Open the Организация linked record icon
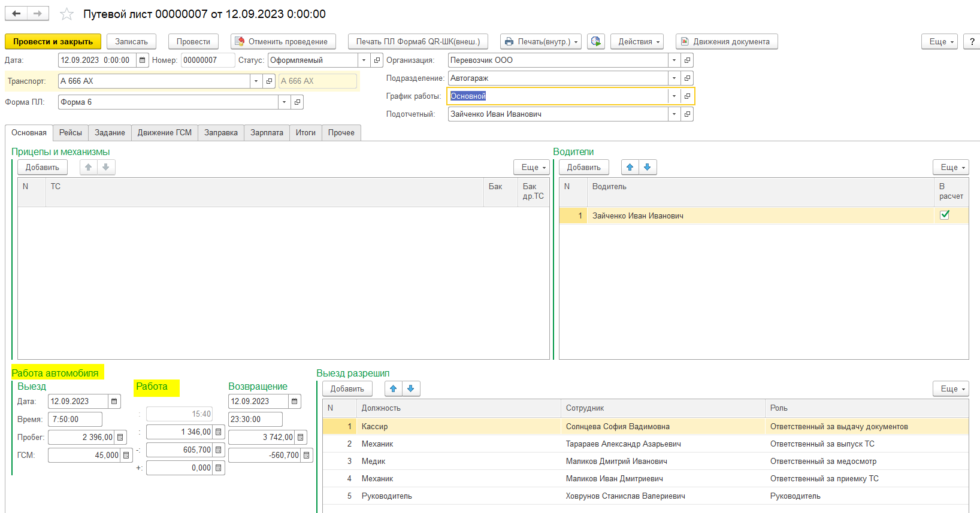980x513 pixels. click(x=687, y=60)
